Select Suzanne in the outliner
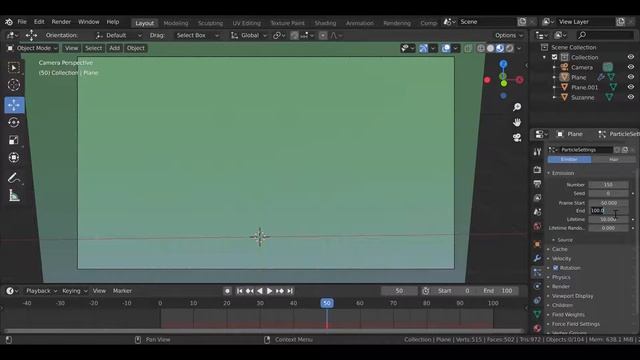 (582, 97)
